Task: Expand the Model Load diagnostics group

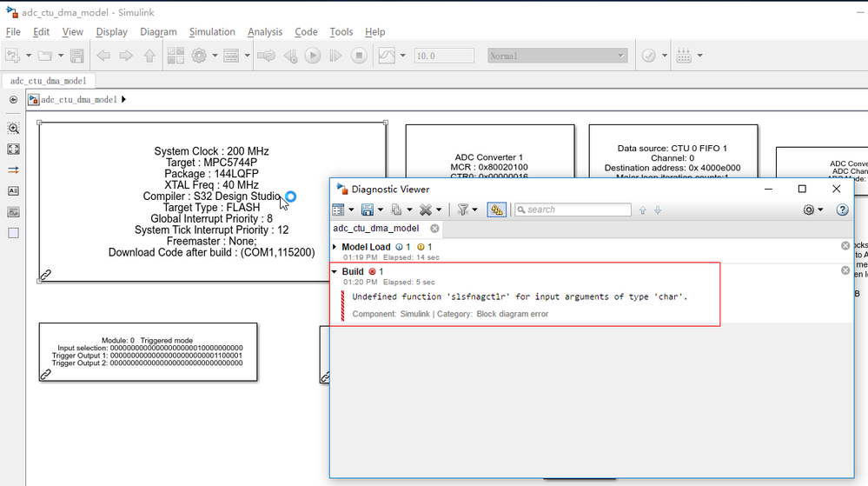Action: click(335, 247)
